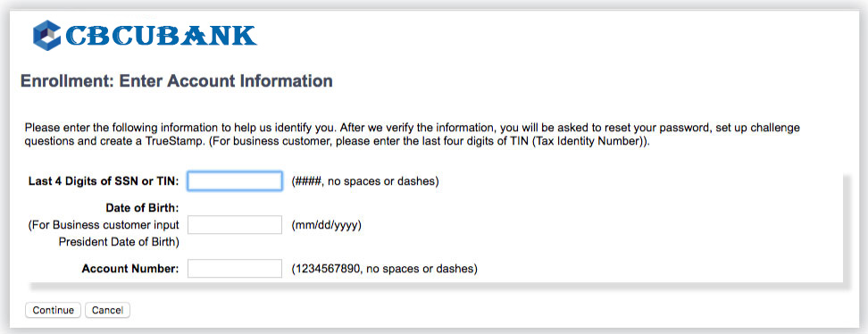This screenshot has width=868, height=334.
Task: Click the '(For Business customer input' note line
Action: pyautogui.click(x=104, y=225)
